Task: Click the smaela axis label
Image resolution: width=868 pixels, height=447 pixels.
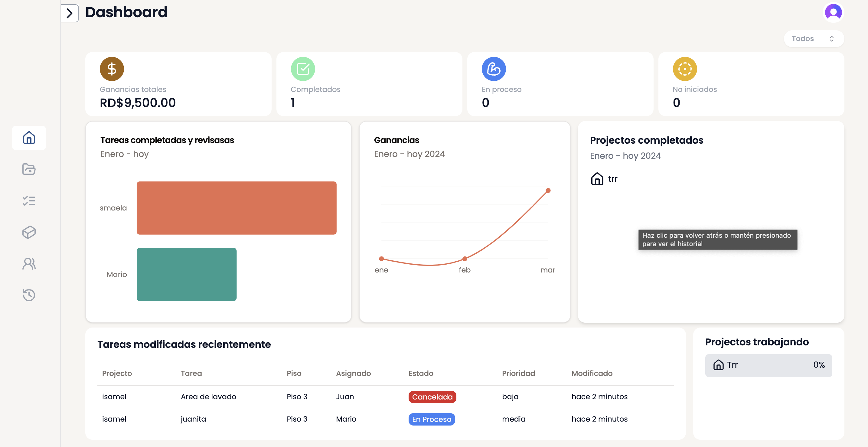Action: click(113, 208)
